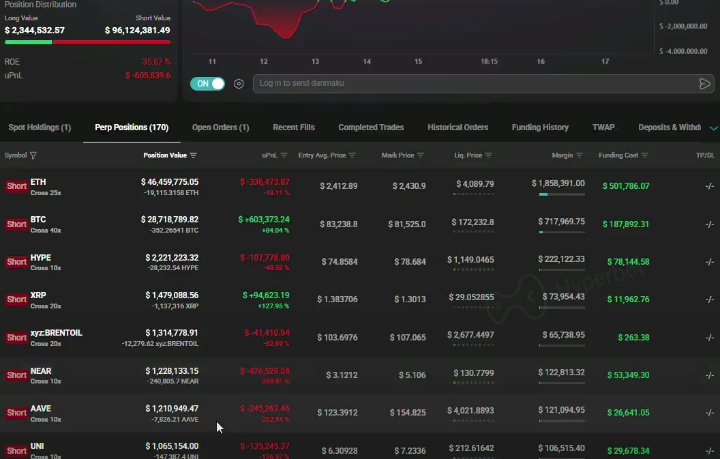Click the XRP symbol name
This screenshot has width=720, height=459.
tap(38, 295)
